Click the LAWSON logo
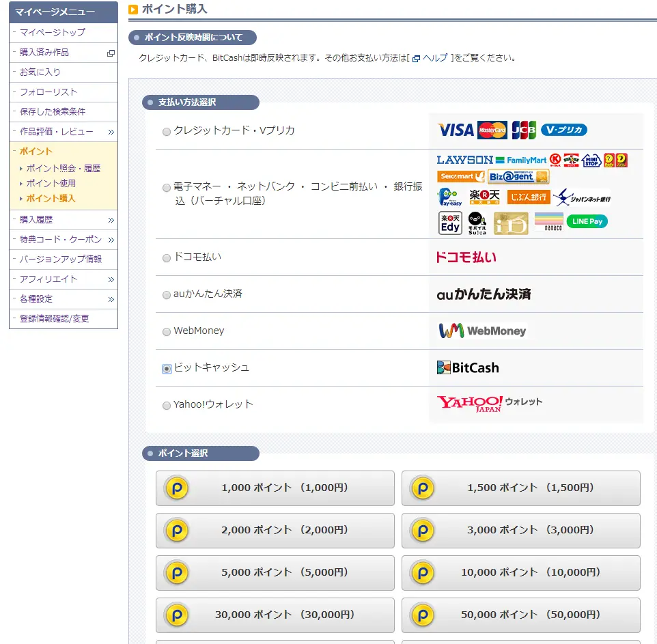The height and width of the screenshot is (644, 657). pos(465,160)
